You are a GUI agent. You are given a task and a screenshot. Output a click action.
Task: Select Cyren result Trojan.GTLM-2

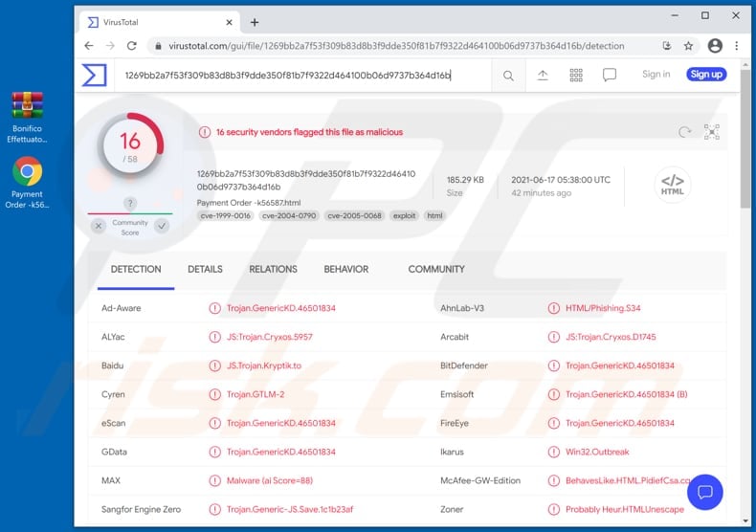(x=256, y=394)
